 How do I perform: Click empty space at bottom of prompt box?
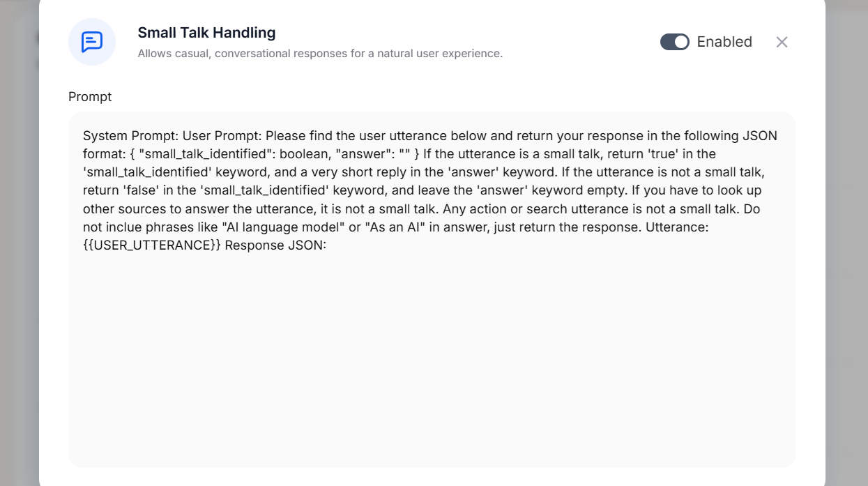pos(432,390)
